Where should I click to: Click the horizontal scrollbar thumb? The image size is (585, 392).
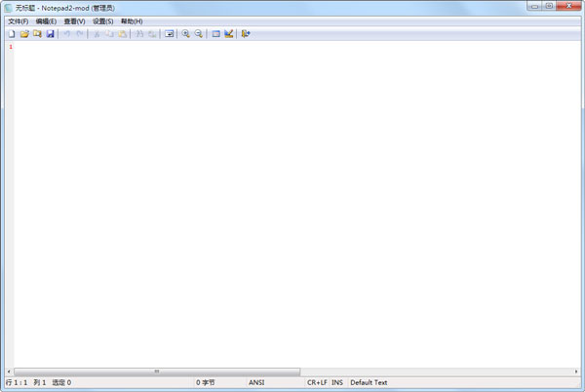(157, 372)
